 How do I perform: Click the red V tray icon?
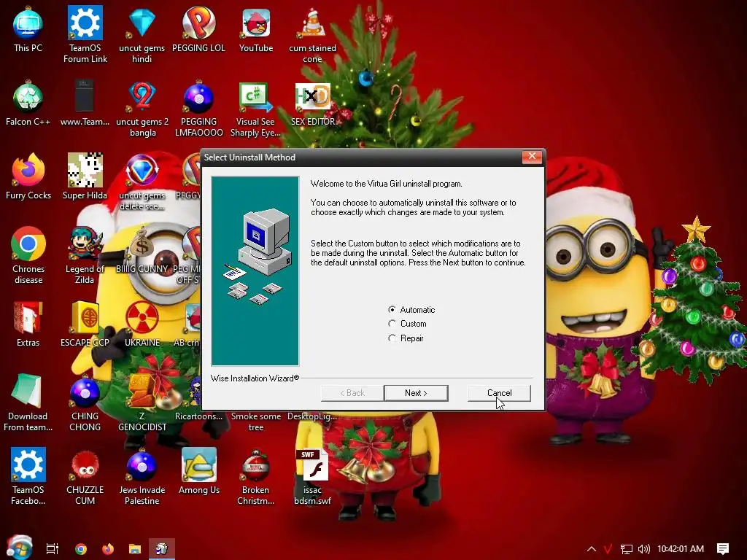(608, 549)
